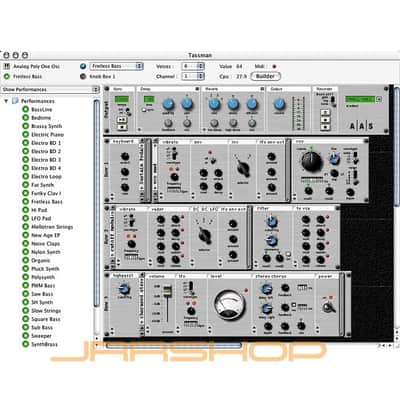Click the Knob Box 1 icon
The width and height of the screenshot is (400, 400).
click(x=83, y=76)
